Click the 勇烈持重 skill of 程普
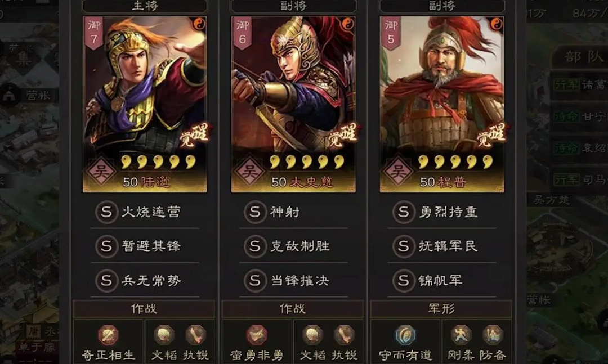 [442, 212]
